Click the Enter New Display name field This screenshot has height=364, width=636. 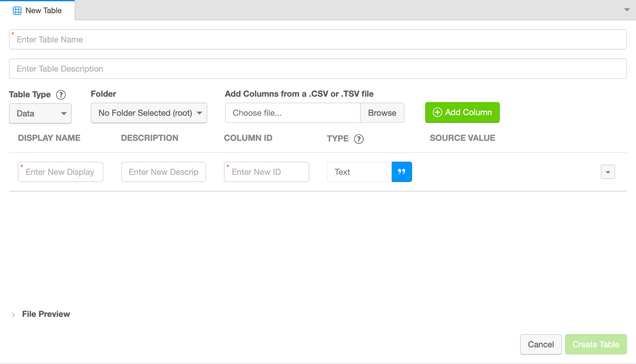pyautogui.click(x=61, y=172)
